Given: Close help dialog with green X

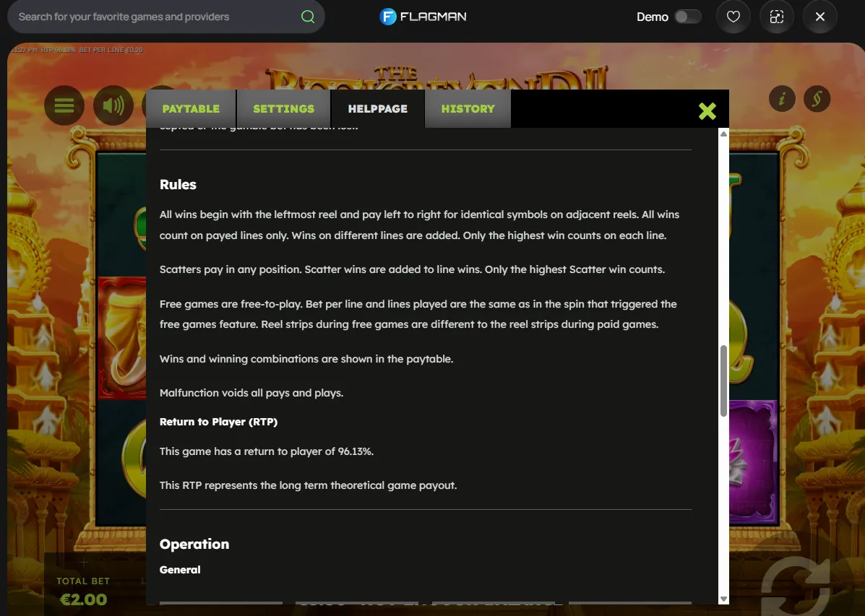Looking at the screenshot, I should 707,110.
